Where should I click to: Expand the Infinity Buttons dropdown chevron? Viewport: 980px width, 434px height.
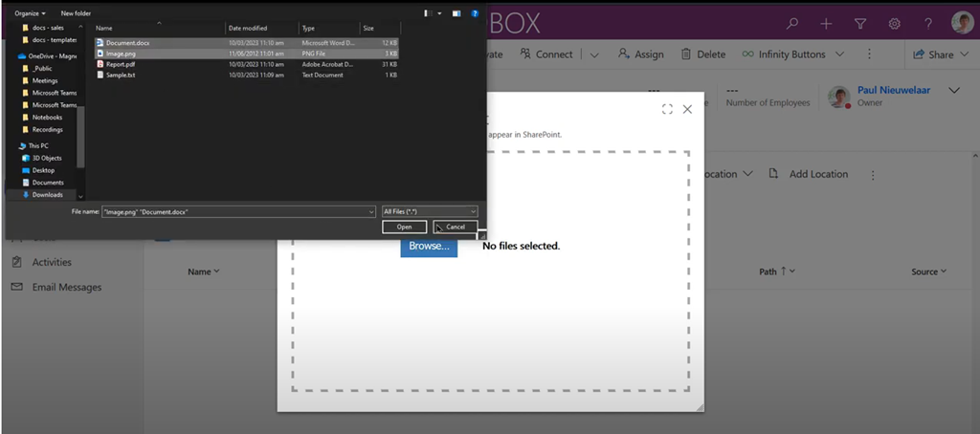(839, 54)
